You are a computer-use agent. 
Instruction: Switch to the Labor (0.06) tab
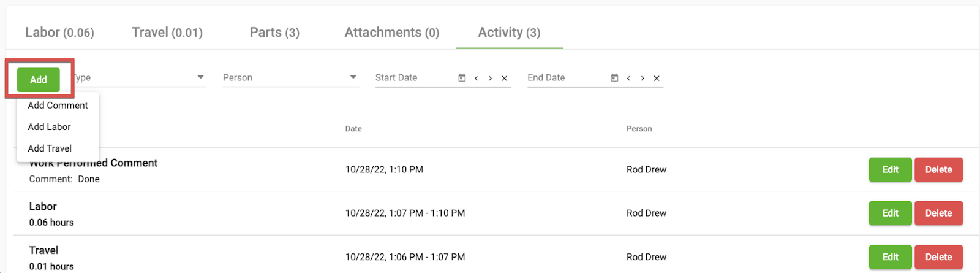click(x=60, y=33)
